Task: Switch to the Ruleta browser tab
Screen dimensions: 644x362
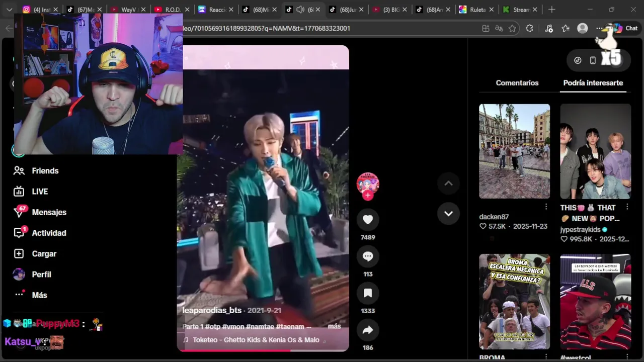Action: coord(477,10)
